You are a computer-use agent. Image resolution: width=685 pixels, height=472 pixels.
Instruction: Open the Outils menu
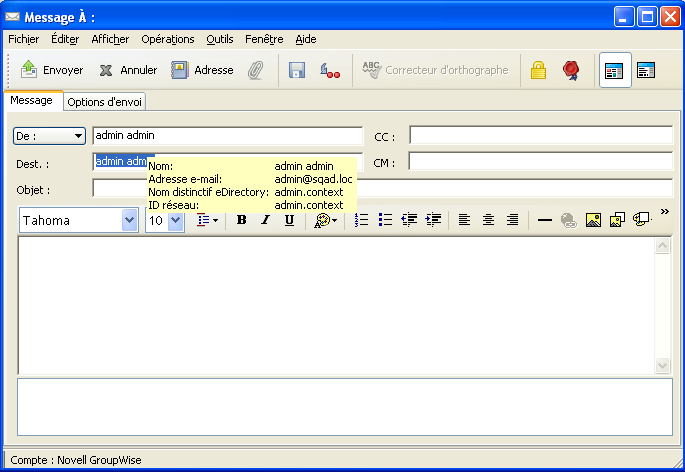tap(220, 39)
